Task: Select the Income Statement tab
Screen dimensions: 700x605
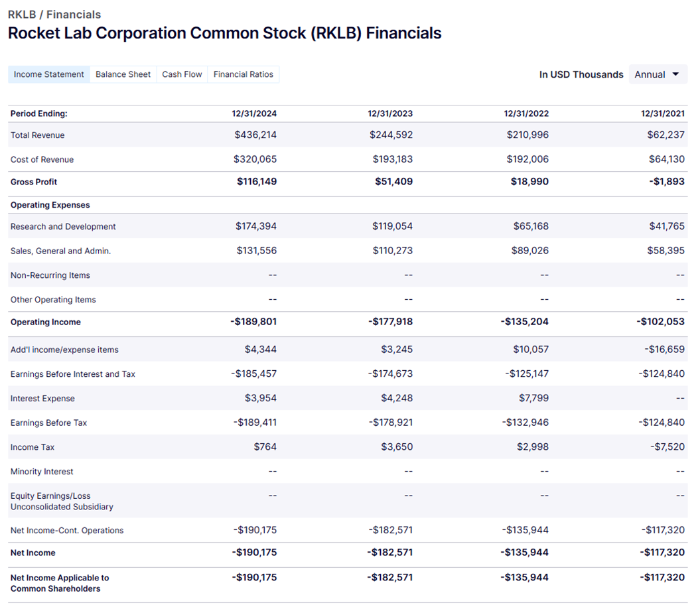Action: [48, 74]
